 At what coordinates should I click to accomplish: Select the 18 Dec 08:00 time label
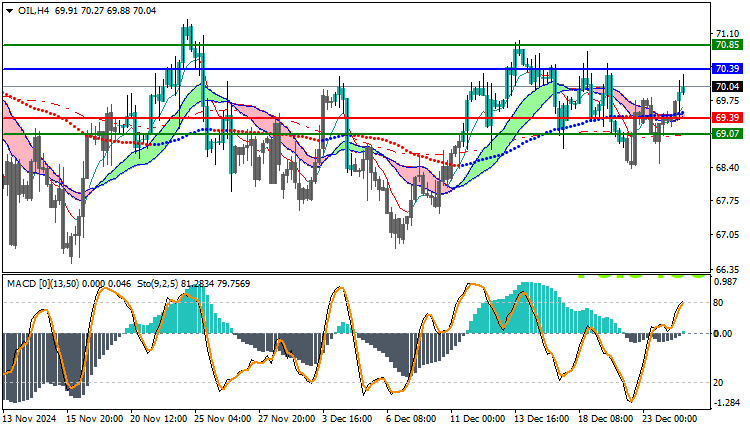[606, 419]
